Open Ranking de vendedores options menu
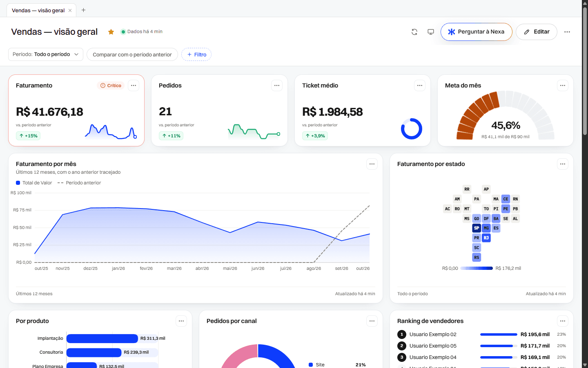Screen dimensions: 588x368 pos(563,321)
